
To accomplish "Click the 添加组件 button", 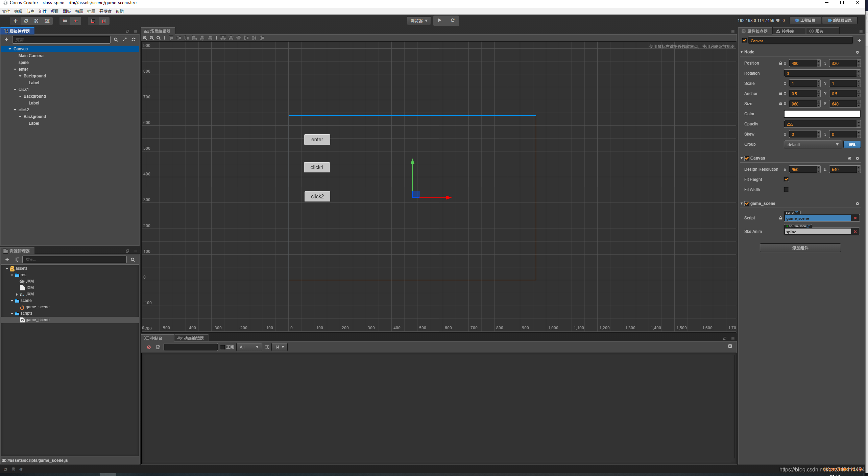I will (800, 248).
